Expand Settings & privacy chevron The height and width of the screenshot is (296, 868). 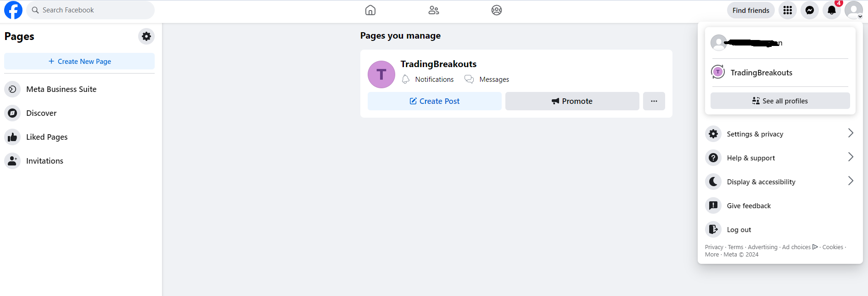[x=851, y=133]
